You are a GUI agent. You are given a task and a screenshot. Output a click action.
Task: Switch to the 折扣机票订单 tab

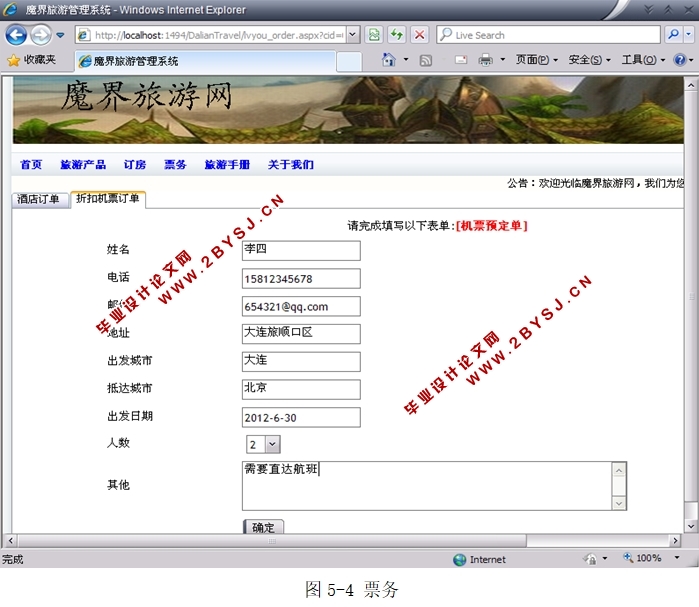[x=108, y=199]
